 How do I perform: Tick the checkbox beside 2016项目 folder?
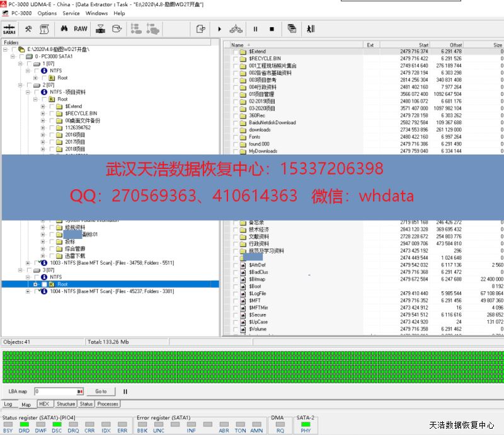tap(51, 135)
